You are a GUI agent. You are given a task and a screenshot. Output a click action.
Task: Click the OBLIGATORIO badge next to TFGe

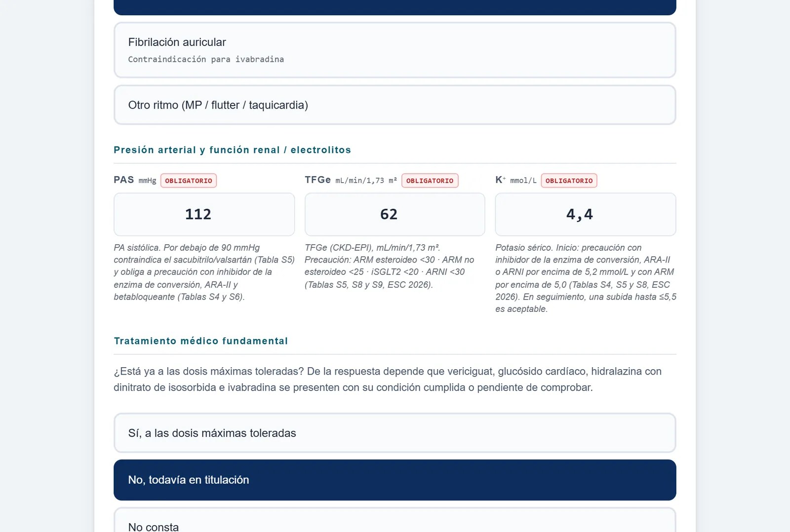tap(430, 181)
